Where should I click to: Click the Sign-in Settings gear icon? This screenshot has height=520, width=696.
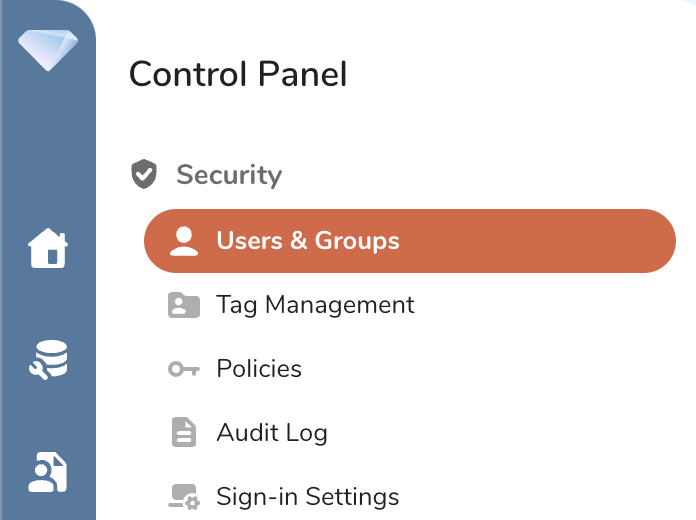tap(184, 497)
